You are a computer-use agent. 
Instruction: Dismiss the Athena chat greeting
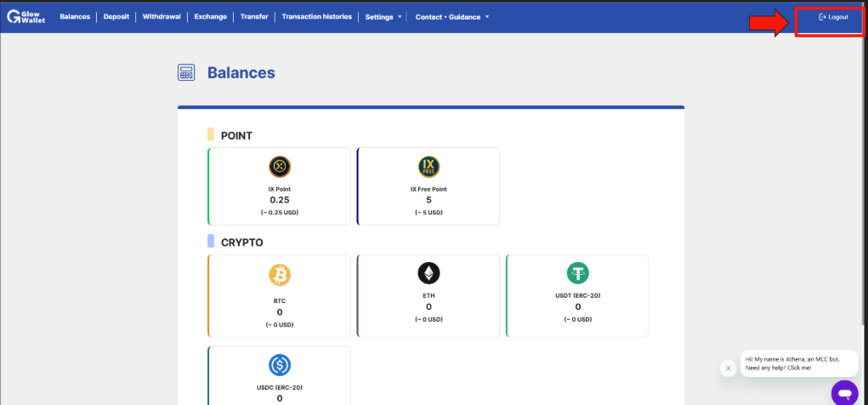tap(728, 368)
